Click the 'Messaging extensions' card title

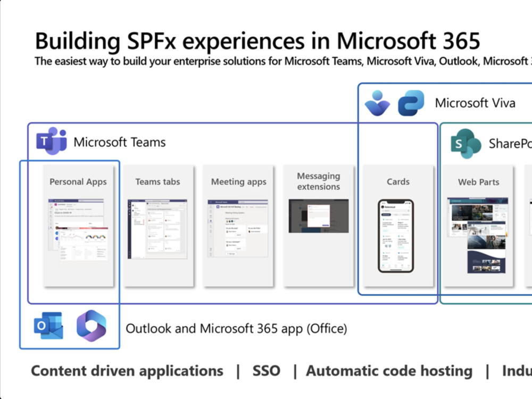click(x=319, y=181)
